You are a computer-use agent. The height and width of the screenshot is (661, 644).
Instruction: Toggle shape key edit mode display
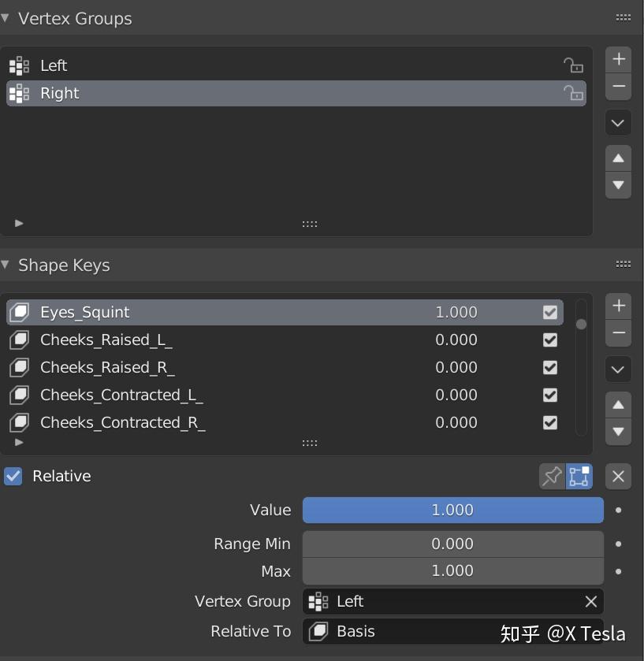[x=579, y=476]
